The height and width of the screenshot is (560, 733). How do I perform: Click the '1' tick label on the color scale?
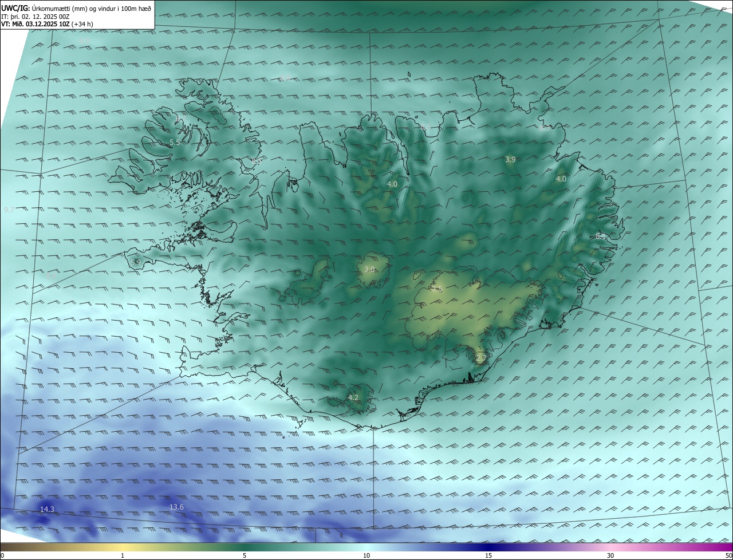122,555
